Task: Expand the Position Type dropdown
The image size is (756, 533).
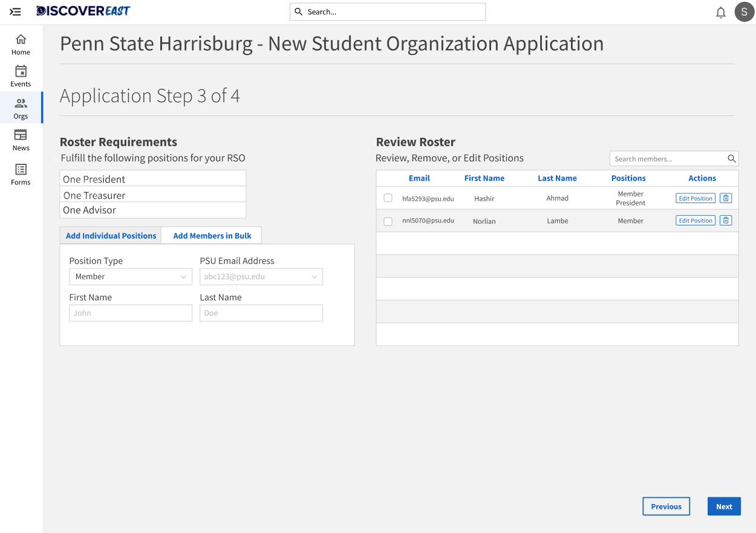Action: pos(131,277)
